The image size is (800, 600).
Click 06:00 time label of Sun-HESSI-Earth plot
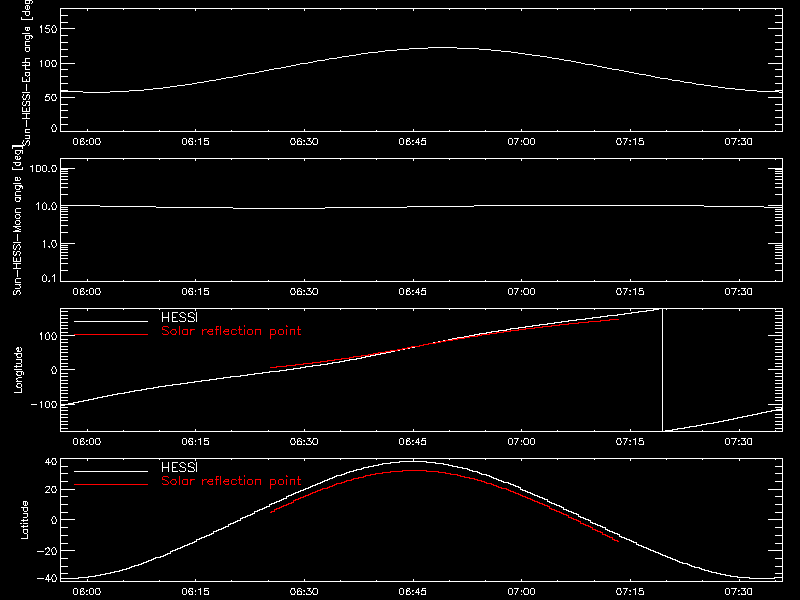[x=87, y=142]
